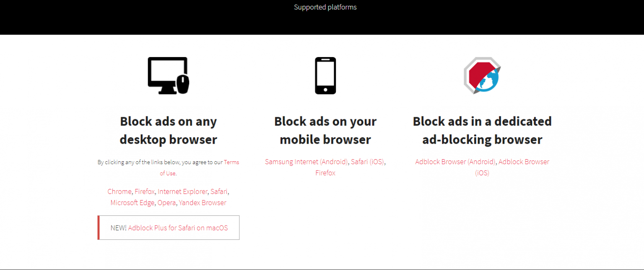Open the Yandex Browser link
644x270 pixels.
click(202, 202)
